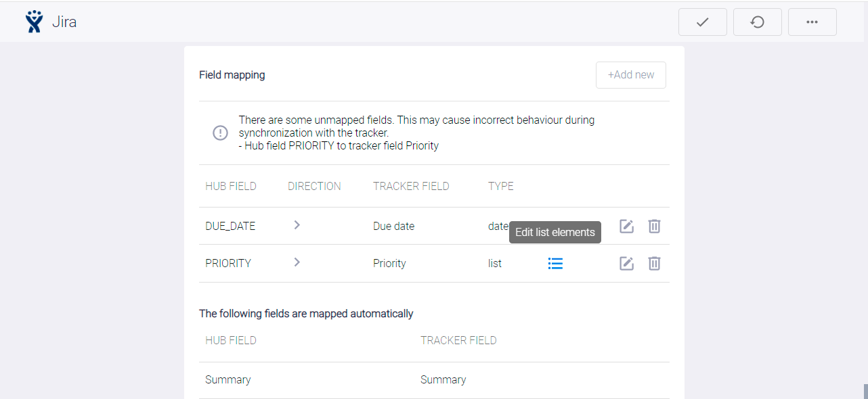The image size is (868, 399).
Task: Click the vertical scrollbar thumb
Action: [865, 391]
